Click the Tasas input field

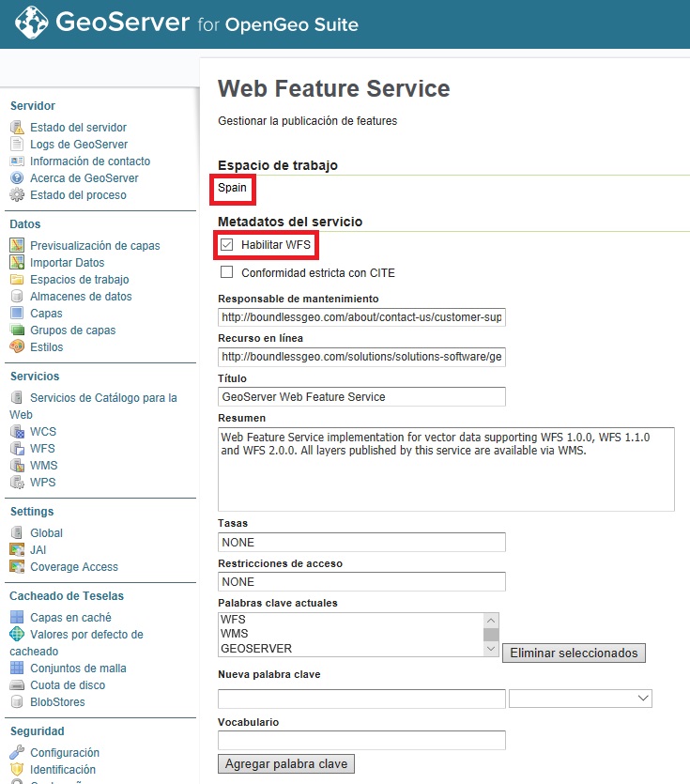tap(361, 543)
